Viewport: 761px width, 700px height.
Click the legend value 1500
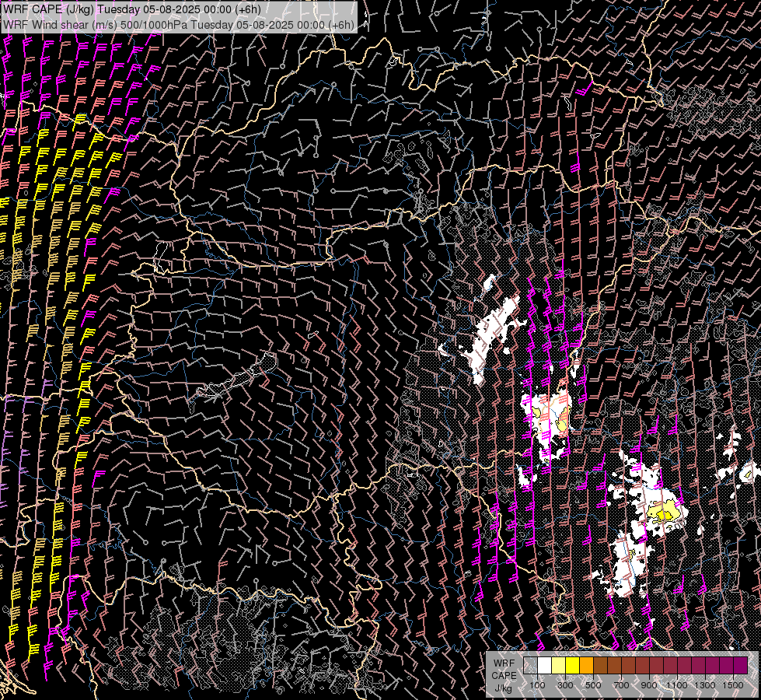[733, 685]
